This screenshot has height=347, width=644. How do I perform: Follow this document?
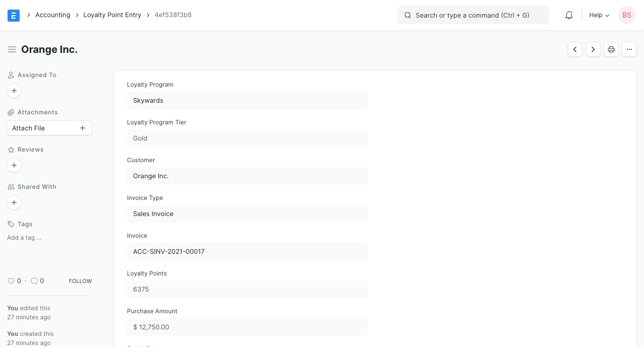click(80, 281)
